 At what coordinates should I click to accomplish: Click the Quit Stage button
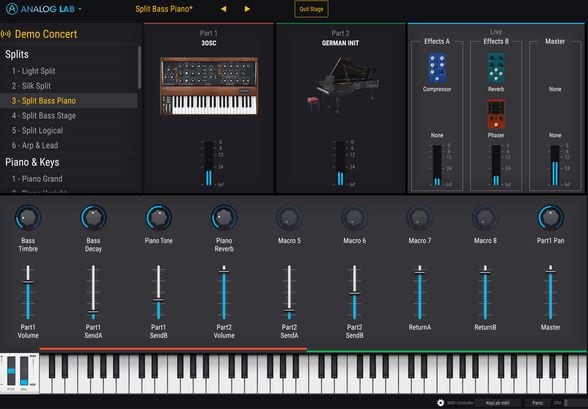coord(311,9)
